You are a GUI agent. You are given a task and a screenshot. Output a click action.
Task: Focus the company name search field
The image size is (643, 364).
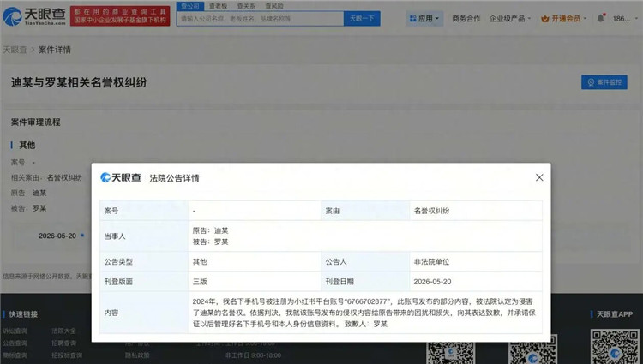(260, 19)
